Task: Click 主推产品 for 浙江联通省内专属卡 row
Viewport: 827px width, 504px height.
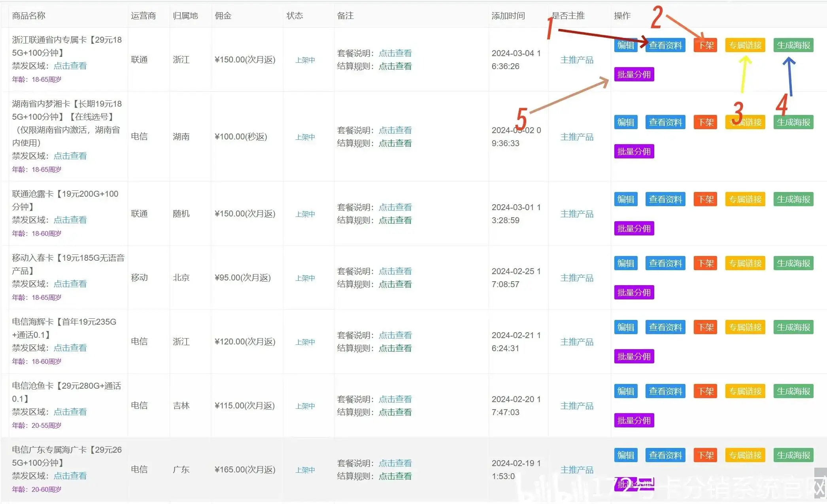Action: coord(577,60)
